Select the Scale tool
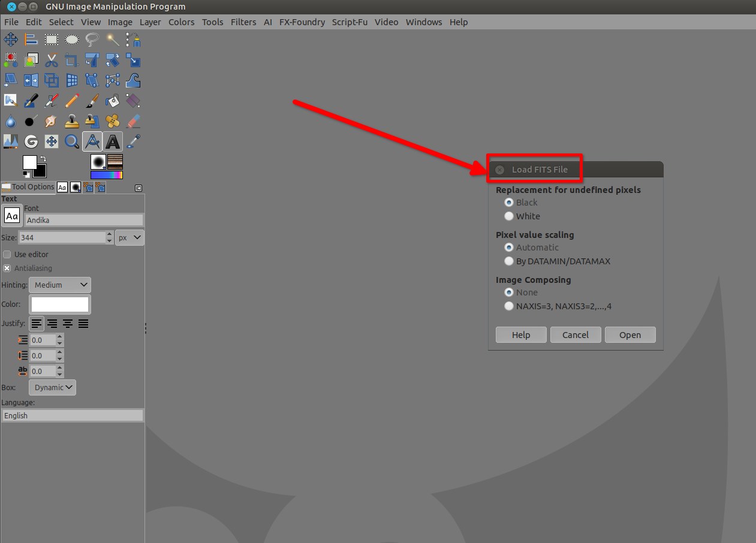This screenshot has height=543, width=756. click(x=133, y=60)
